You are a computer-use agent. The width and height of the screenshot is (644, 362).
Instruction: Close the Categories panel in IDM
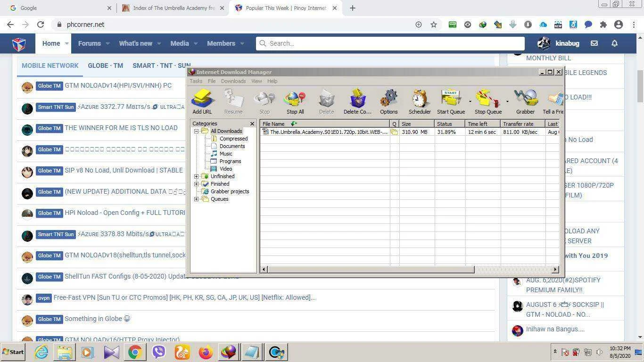coord(252,123)
